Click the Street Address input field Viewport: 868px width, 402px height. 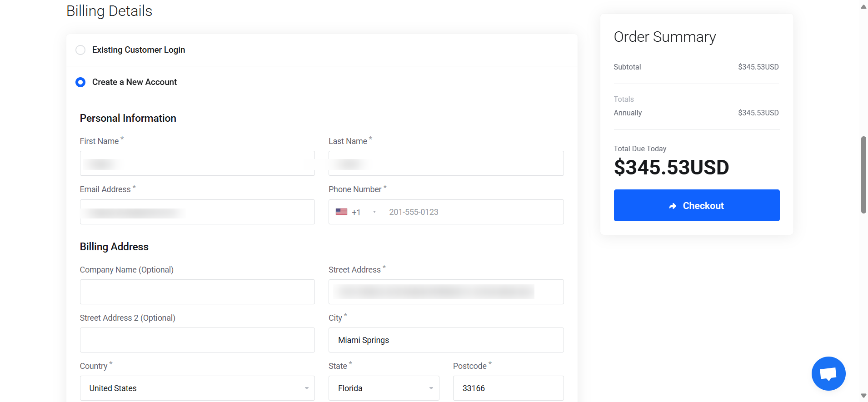tap(446, 292)
